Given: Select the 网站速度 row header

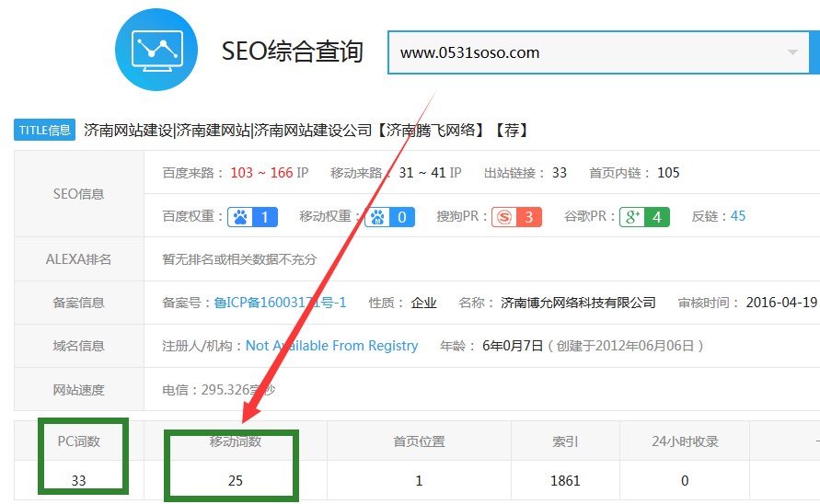Looking at the screenshot, I should point(79,390).
